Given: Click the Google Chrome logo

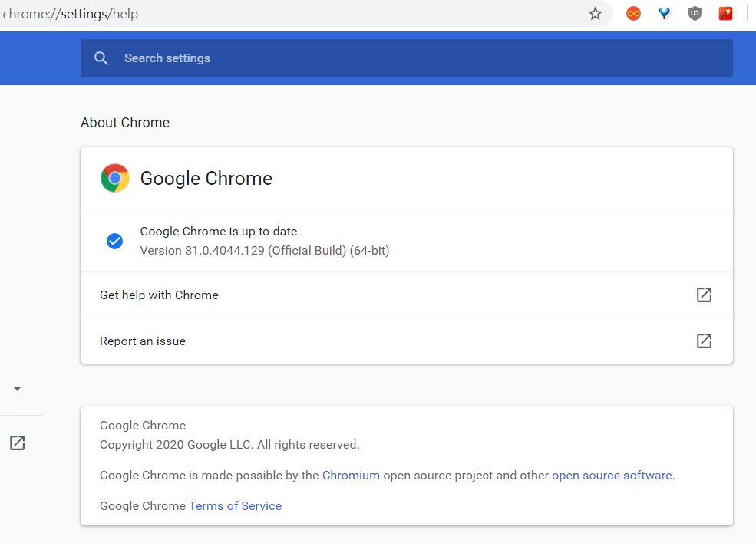Looking at the screenshot, I should (x=115, y=178).
